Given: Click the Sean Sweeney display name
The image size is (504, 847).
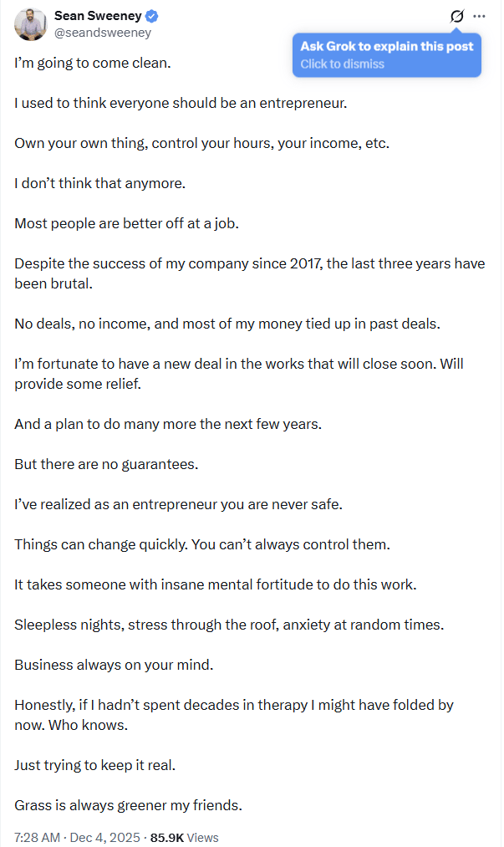Looking at the screenshot, I should tap(99, 16).
